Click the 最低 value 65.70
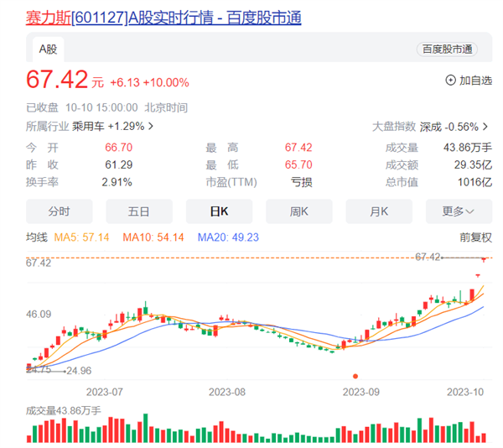This screenshot has width=503, height=448. tap(298, 164)
